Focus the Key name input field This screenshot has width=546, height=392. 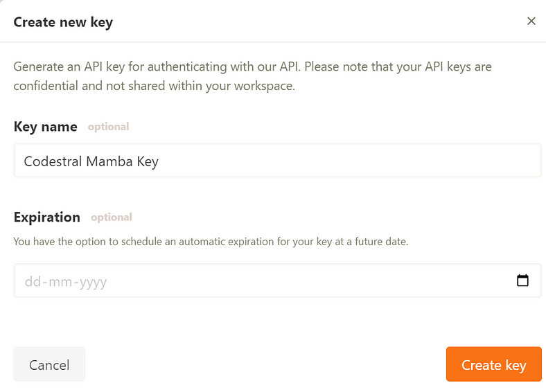[278, 161]
